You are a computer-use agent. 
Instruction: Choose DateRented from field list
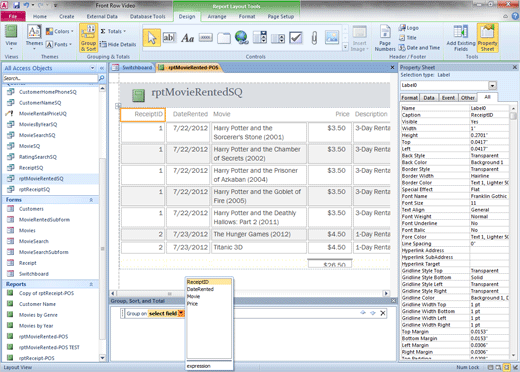coord(209,289)
